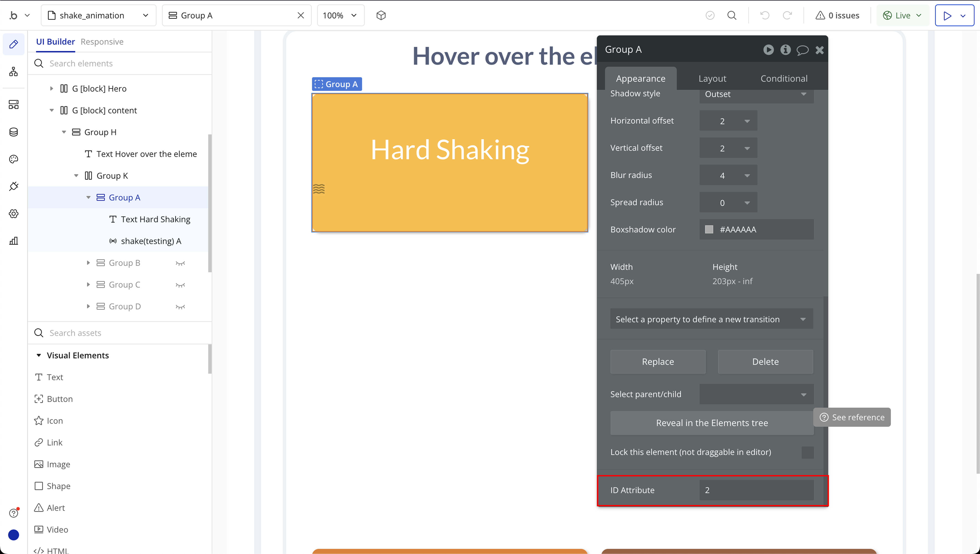Screen dimensions: 980x554
Task: Click Reveal in the Elements tree button
Action: [x=711, y=423]
